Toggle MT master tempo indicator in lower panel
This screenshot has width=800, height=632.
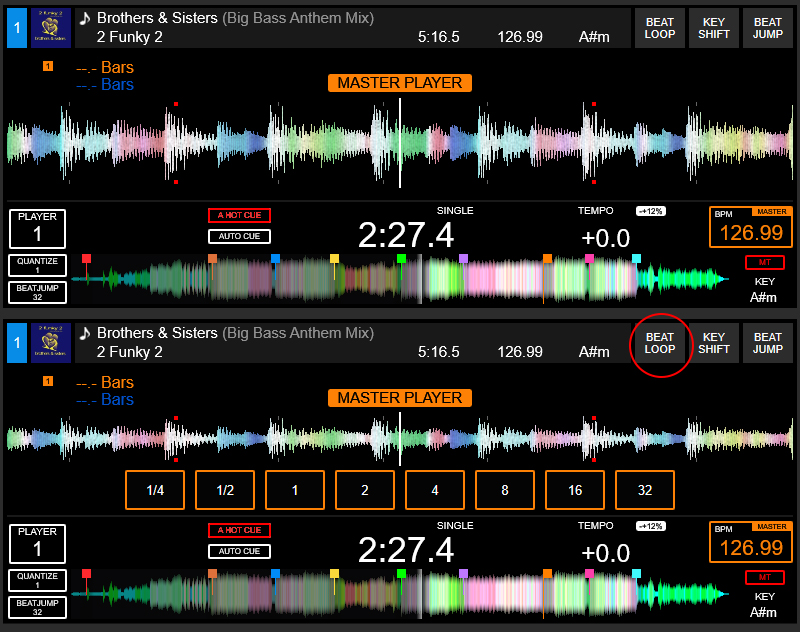[x=764, y=577]
